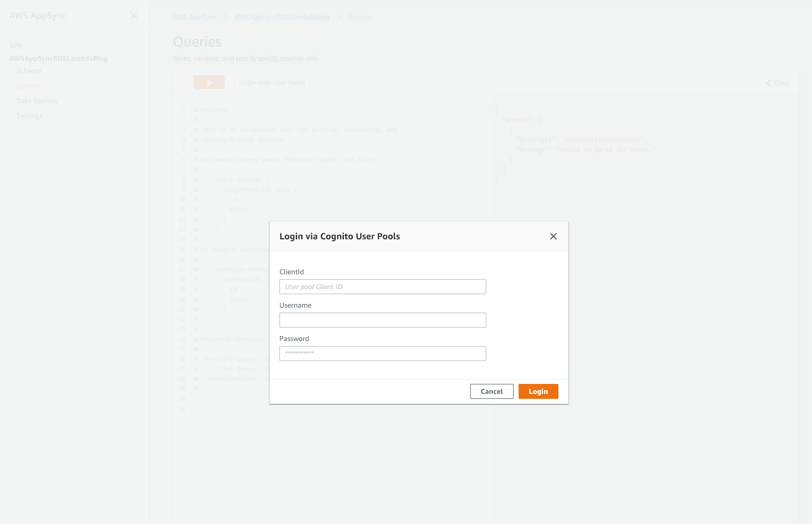This screenshot has height=524, width=812.
Task: Follow the AWS AppSync breadcrumb link
Action: [195, 17]
